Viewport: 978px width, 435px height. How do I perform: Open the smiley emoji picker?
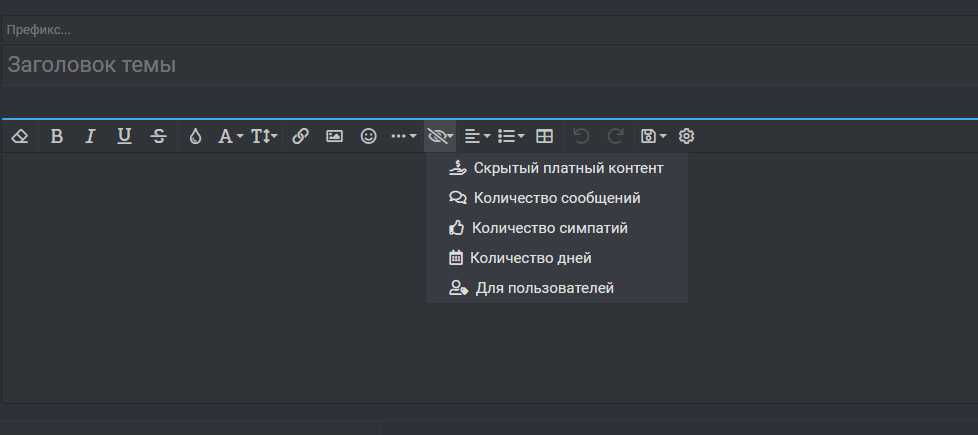click(x=368, y=136)
